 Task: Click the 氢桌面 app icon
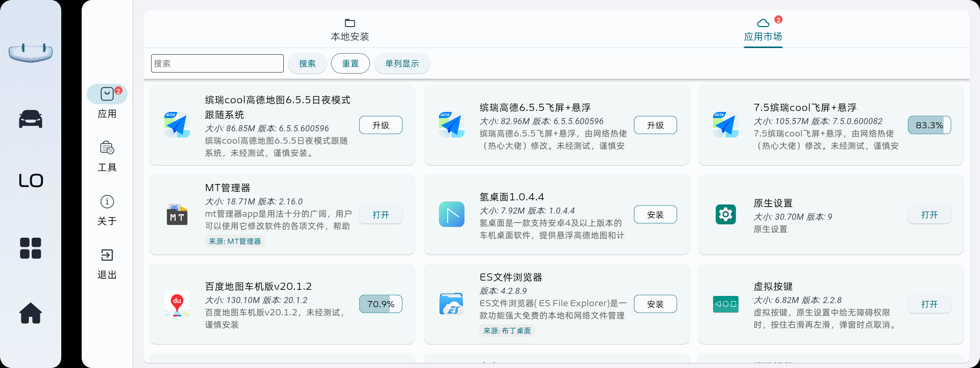click(451, 215)
